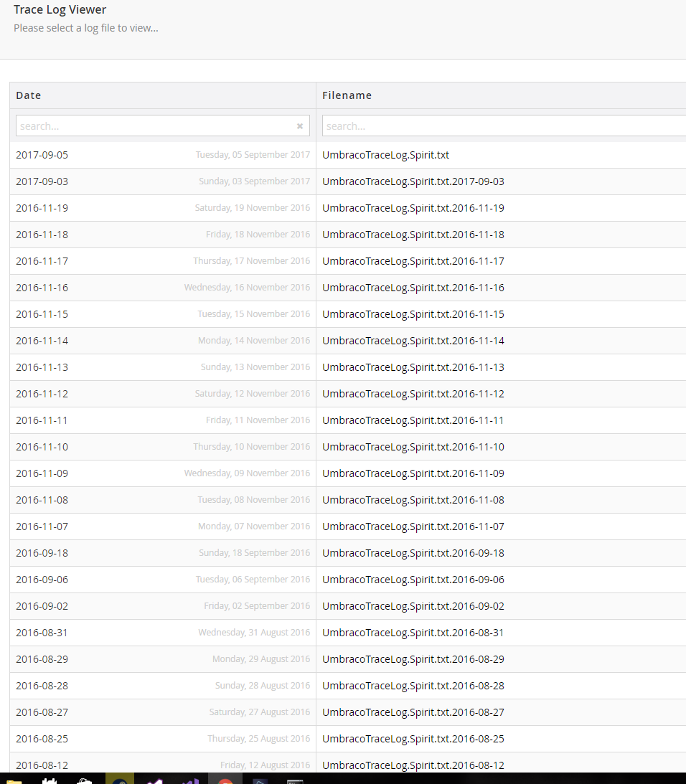The height and width of the screenshot is (784, 686).
Task: View log UmbracoTraceLog.Spirit.txt.2016-11-14
Action: coord(413,341)
